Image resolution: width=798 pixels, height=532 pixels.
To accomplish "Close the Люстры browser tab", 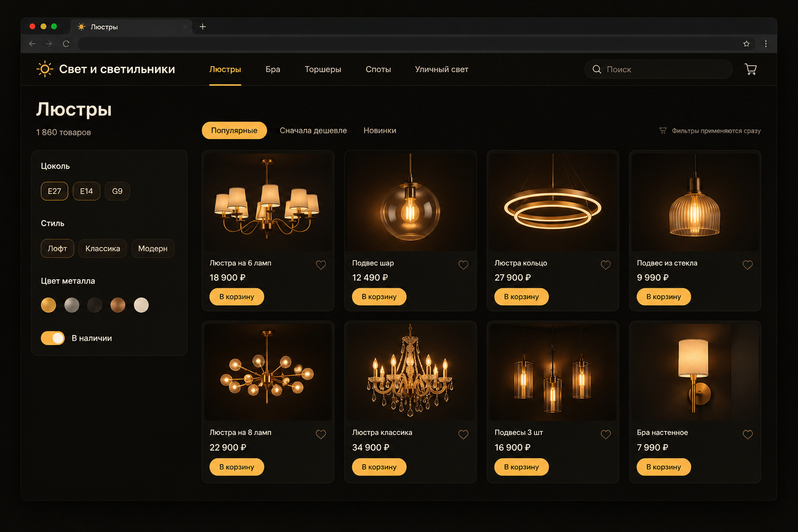I will pos(185,26).
